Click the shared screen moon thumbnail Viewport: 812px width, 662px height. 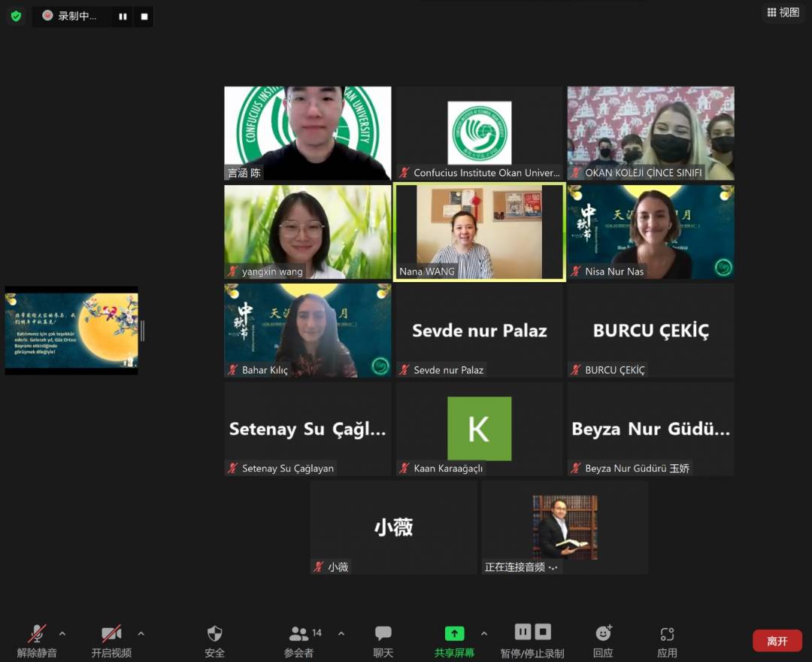pyautogui.click(x=71, y=330)
